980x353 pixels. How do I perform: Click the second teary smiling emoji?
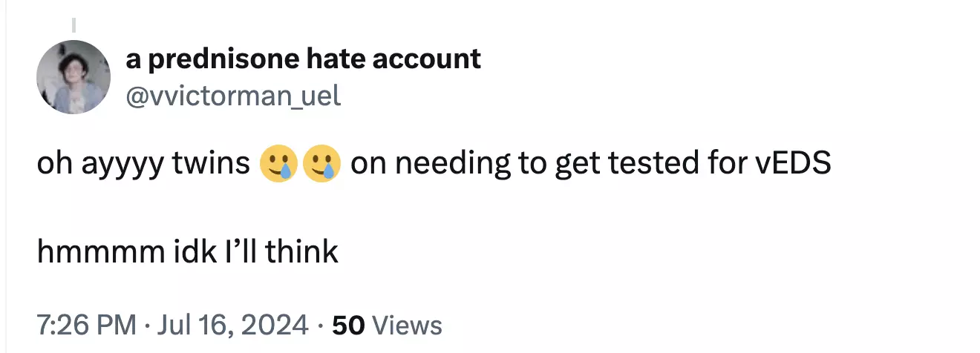coord(321,163)
